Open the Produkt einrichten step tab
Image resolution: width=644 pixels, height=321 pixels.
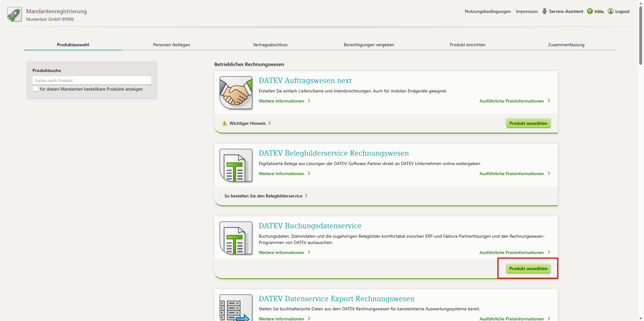468,45
